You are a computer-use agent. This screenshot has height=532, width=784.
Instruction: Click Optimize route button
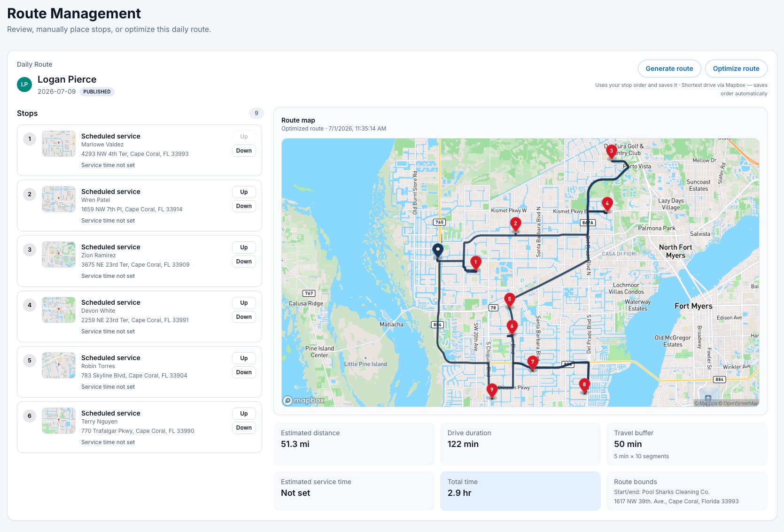tap(736, 69)
